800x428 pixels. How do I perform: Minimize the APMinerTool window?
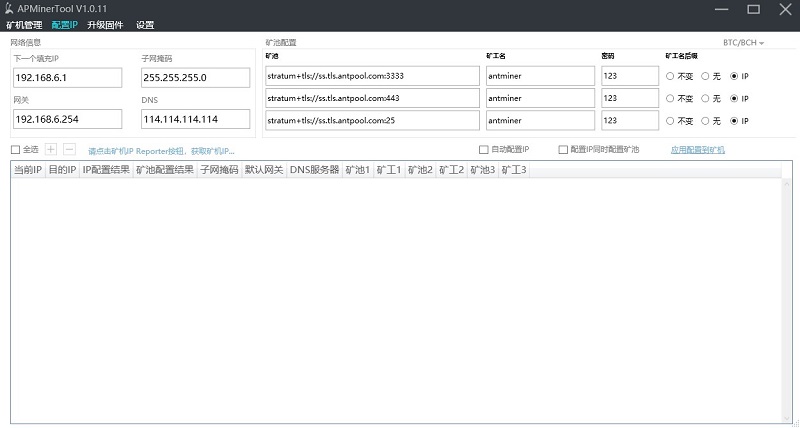coord(722,9)
